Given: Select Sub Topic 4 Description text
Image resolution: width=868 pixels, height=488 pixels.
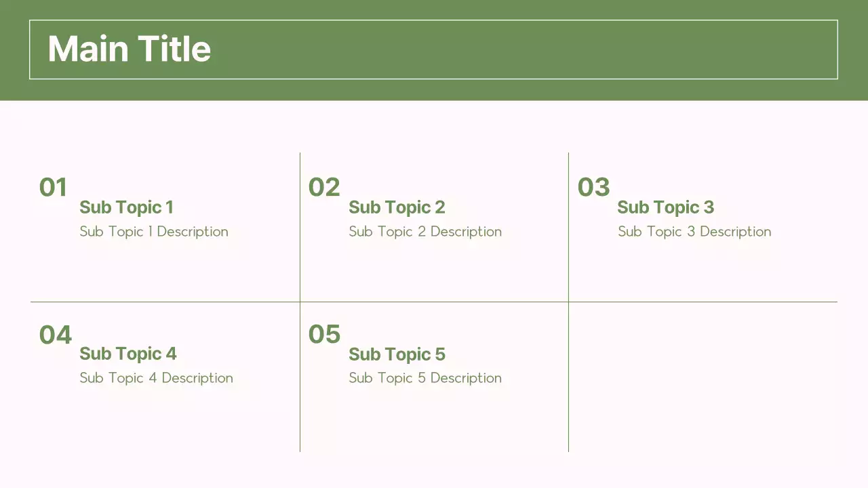Looking at the screenshot, I should [156, 378].
